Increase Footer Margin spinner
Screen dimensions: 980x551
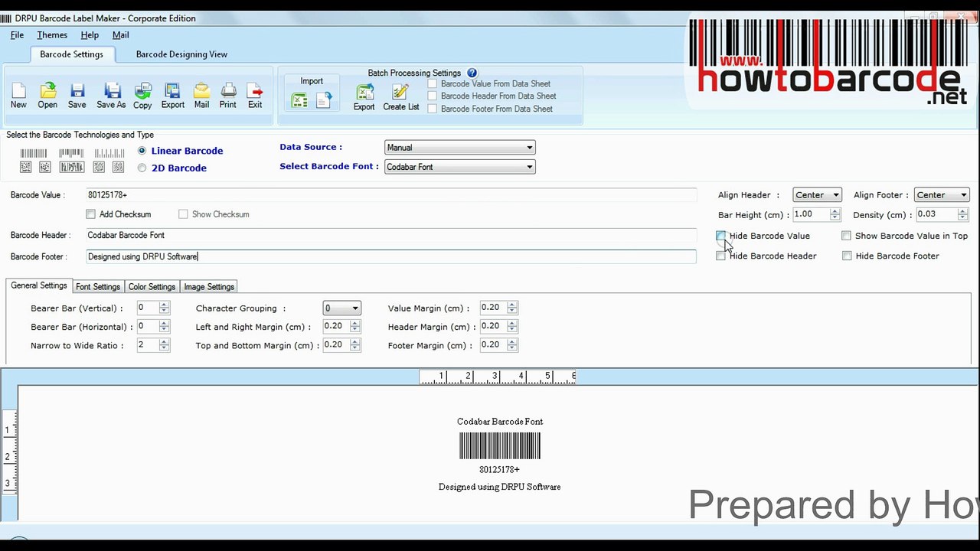(x=512, y=342)
